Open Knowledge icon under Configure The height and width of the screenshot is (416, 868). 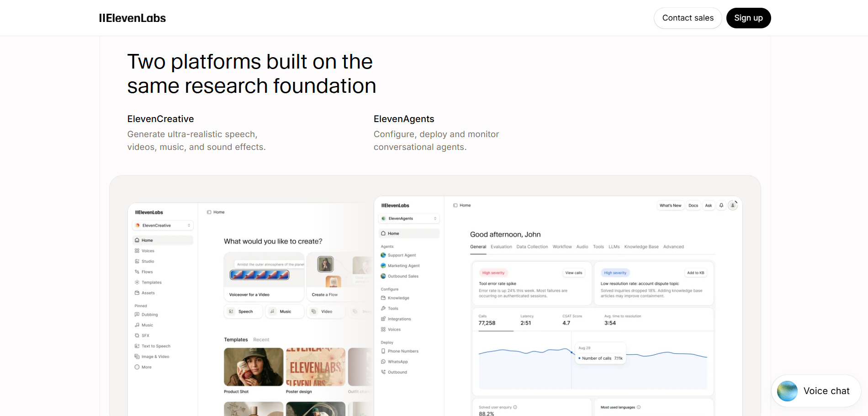383,298
